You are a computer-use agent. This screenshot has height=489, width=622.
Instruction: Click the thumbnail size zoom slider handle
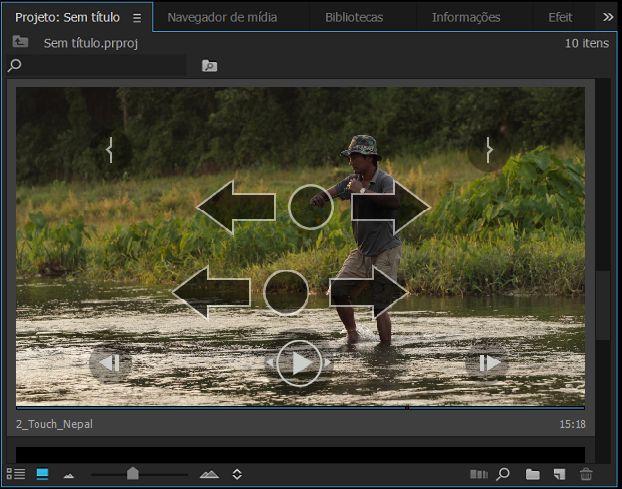click(132, 474)
